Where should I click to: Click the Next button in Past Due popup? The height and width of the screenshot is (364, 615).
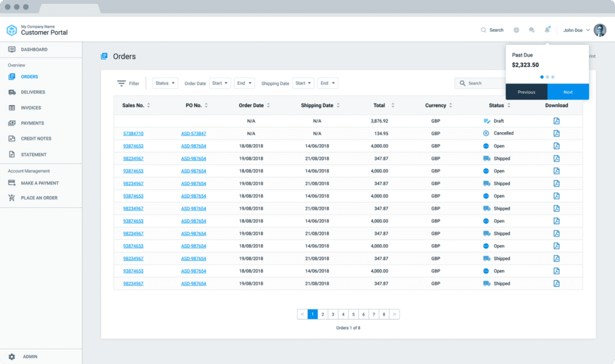[568, 92]
